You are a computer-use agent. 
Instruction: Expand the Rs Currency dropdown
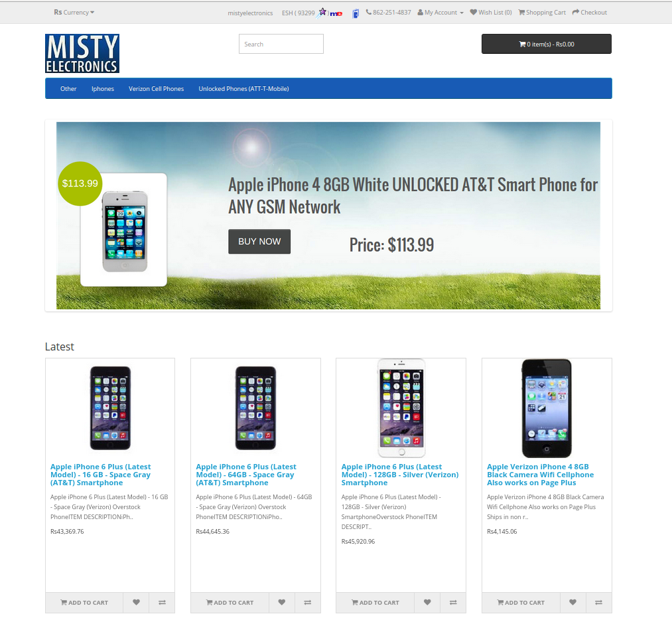(x=74, y=13)
